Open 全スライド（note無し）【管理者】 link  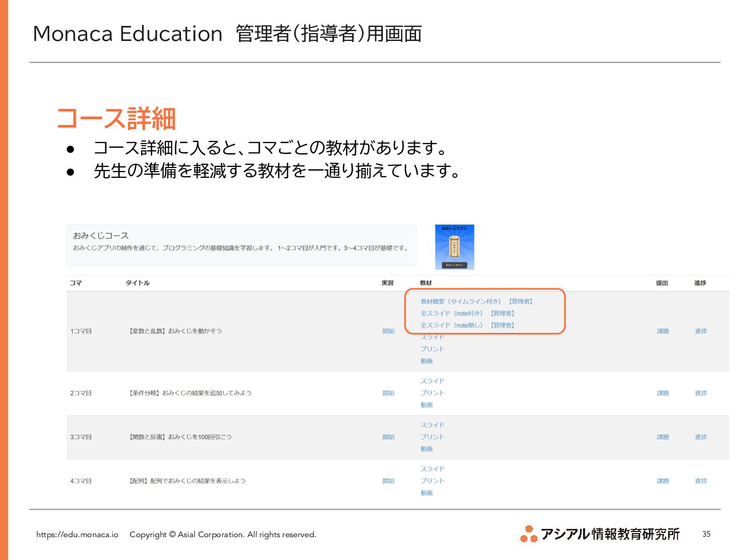pos(467,325)
